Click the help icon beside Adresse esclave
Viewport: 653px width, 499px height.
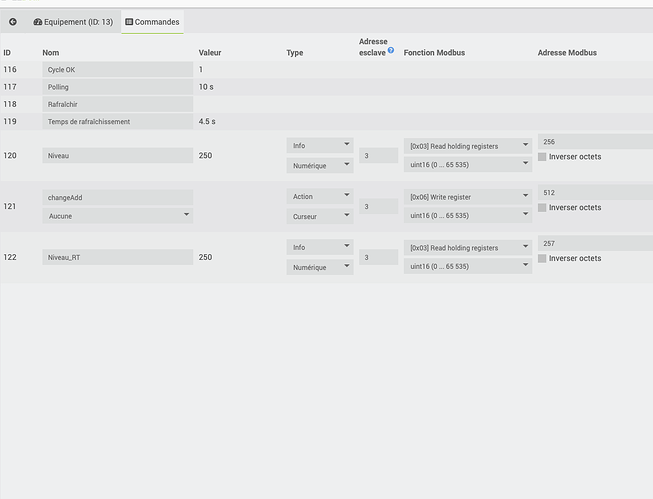(x=391, y=50)
